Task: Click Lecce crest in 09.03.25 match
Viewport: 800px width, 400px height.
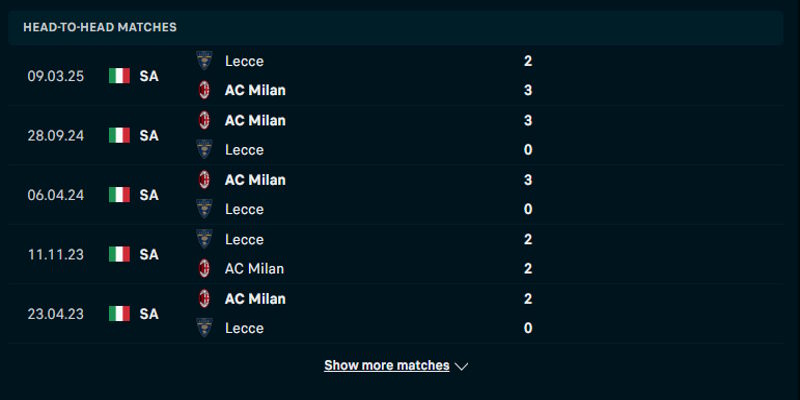Action: click(x=204, y=60)
